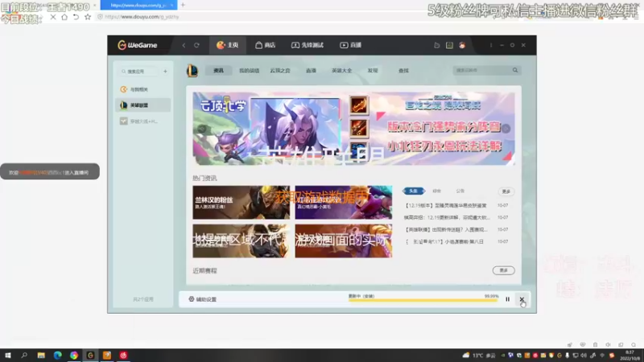Open the 兰林汉的粉丝 news thumbnail

tap(241, 203)
